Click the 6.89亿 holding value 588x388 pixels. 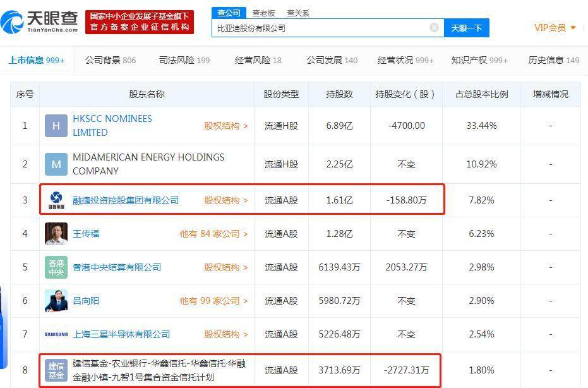click(x=339, y=126)
